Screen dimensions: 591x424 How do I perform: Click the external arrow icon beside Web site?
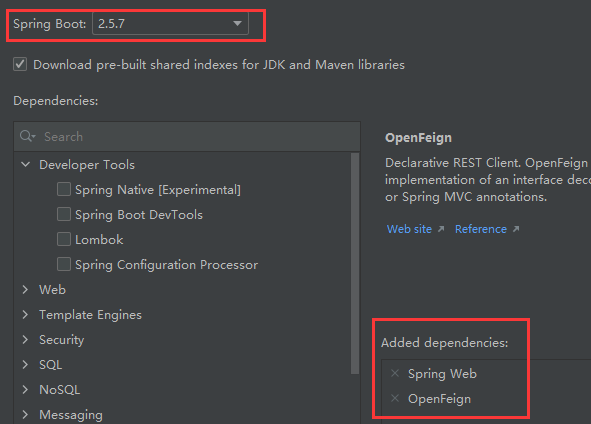coord(441,229)
